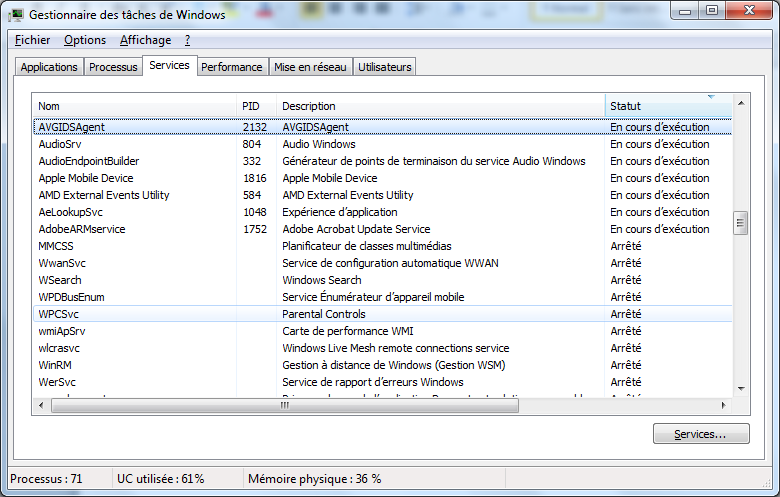The image size is (780, 497).
Task: Open the ? help menu
Action: click(x=187, y=40)
